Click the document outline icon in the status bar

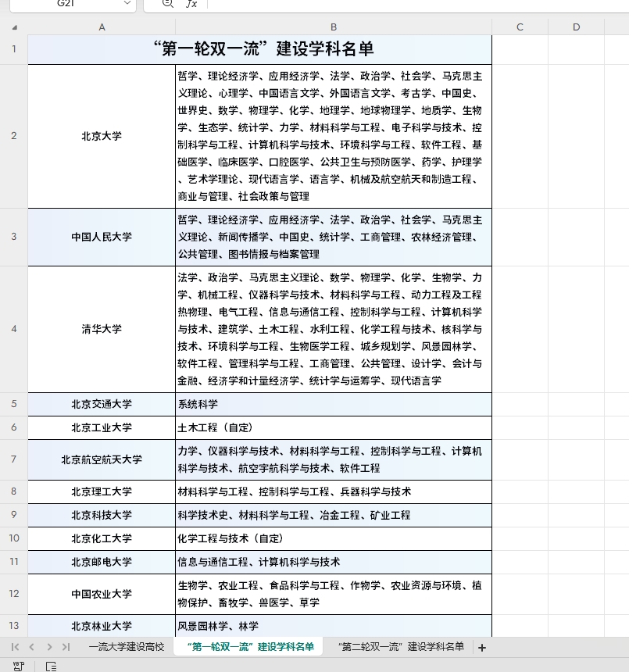click(50, 667)
